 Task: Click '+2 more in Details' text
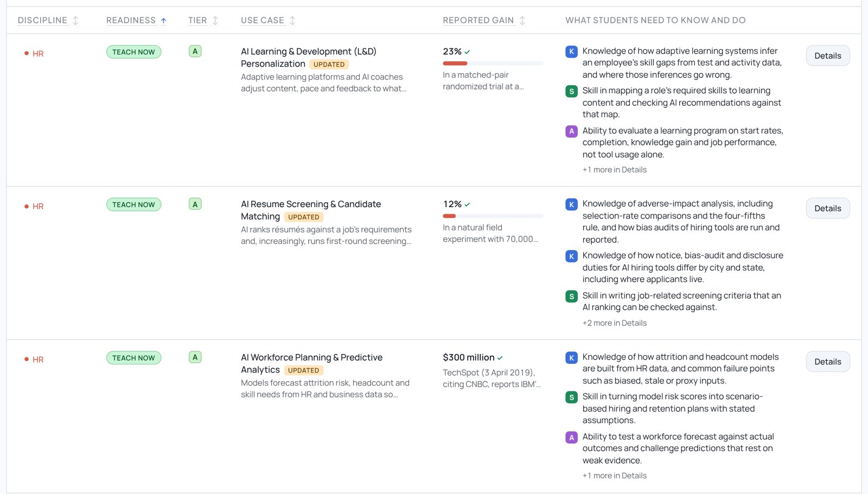[x=615, y=323]
